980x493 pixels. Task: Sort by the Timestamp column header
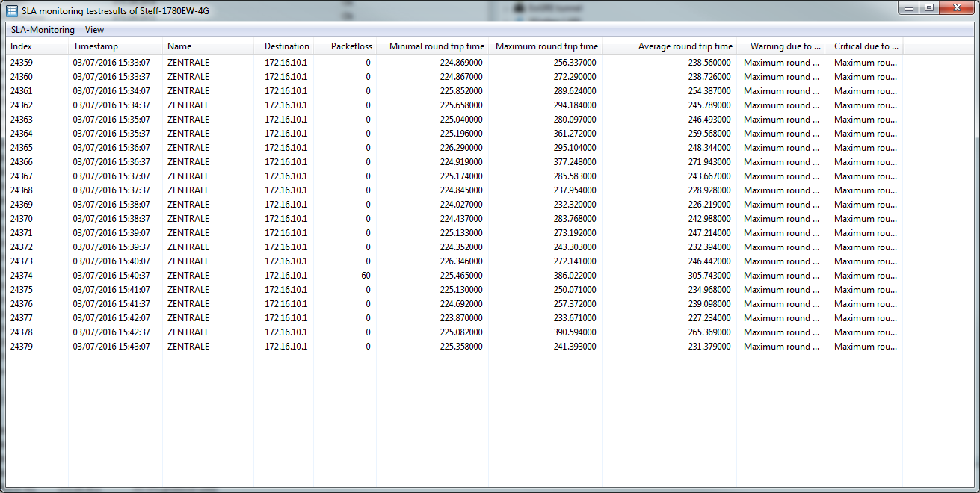tap(96, 46)
